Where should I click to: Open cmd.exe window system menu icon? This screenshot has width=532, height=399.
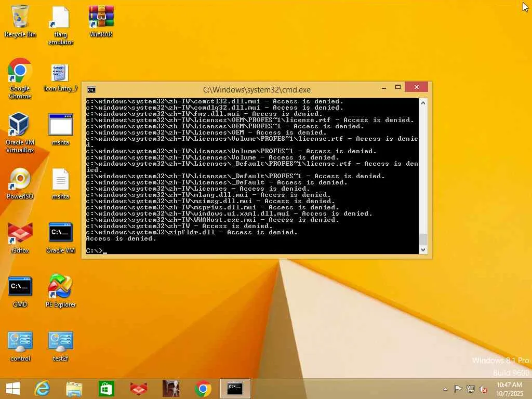point(91,90)
